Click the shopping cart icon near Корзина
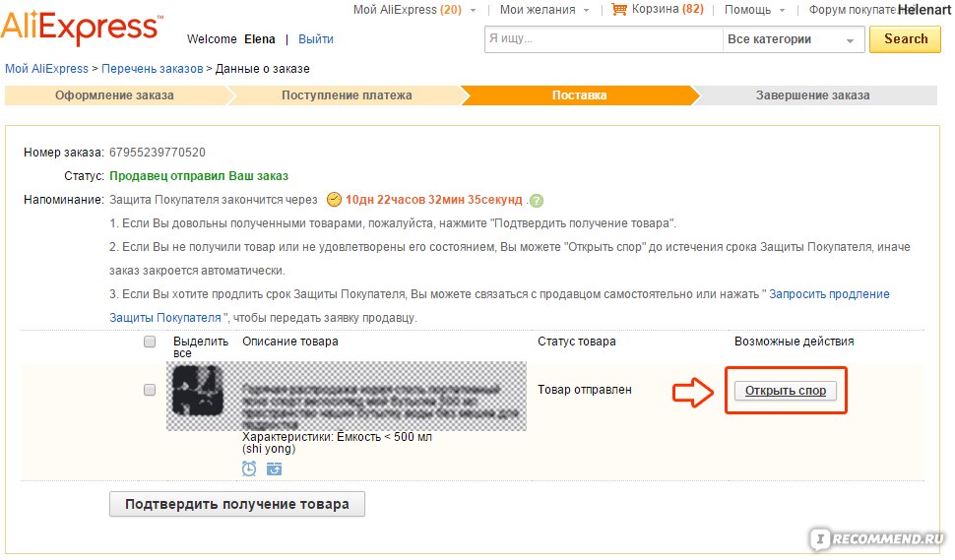This screenshot has width=955, height=560. click(x=618, y=10)
